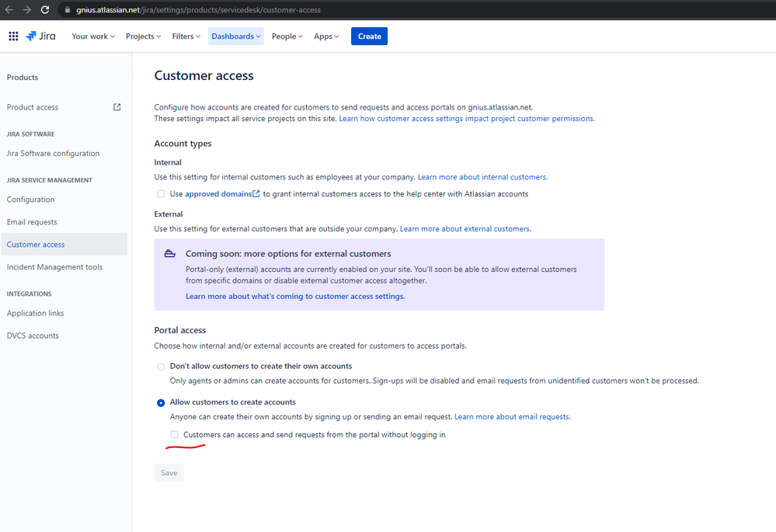Open customer access settings impact permissions link

(x=467, y=119)
